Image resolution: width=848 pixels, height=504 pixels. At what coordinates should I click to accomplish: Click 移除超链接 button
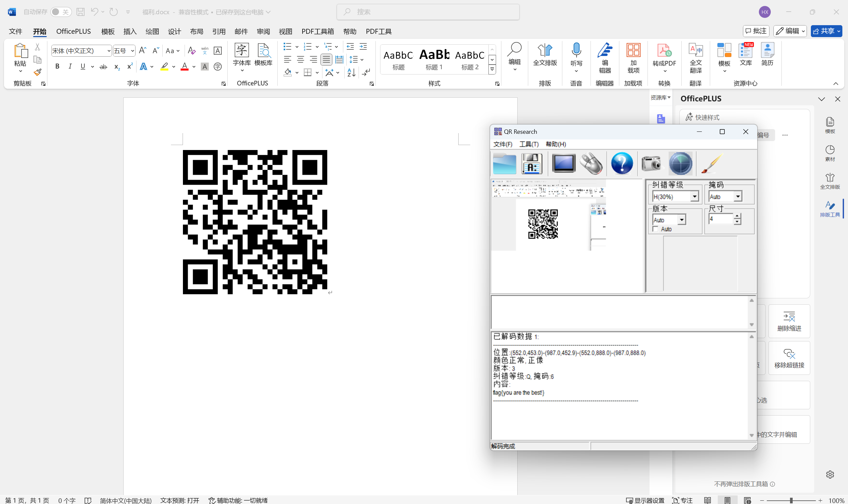789,358
